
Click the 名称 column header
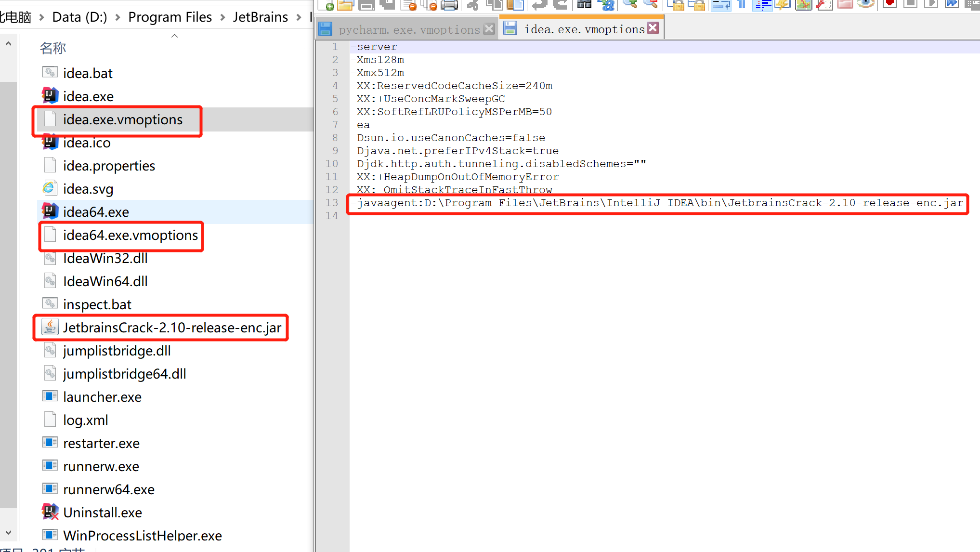(x=53, y=48)
